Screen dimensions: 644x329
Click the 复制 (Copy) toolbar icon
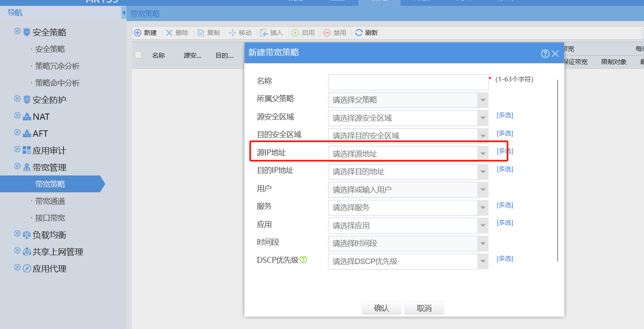[x=201, y=33]
